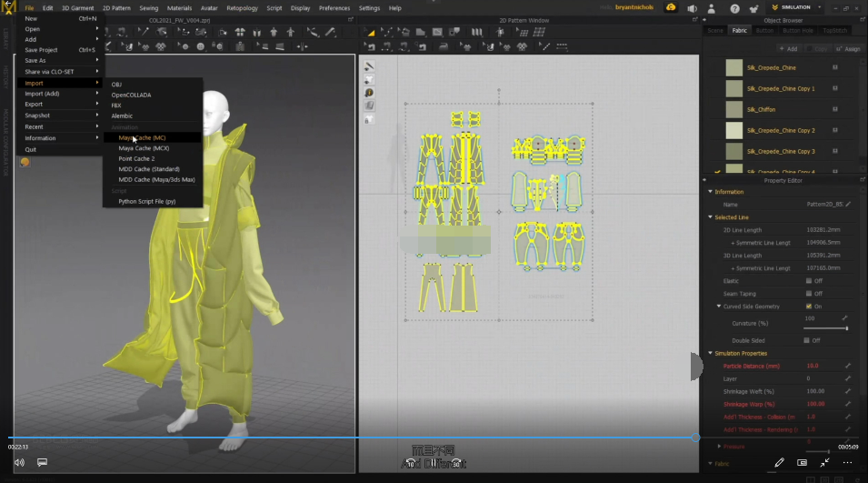Click the back arrow at top-left corner

click(x=8, y=4)
